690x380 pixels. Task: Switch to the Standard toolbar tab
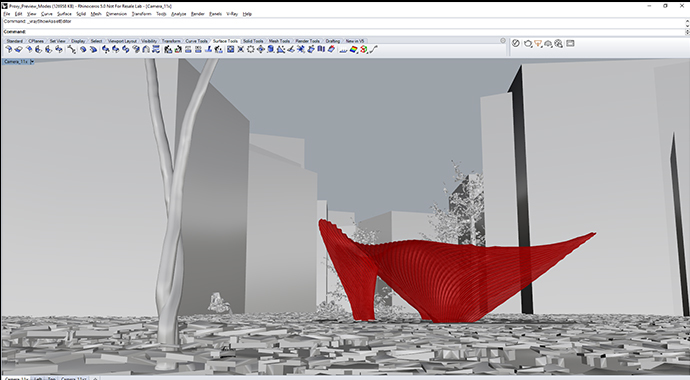click(14, 41)
